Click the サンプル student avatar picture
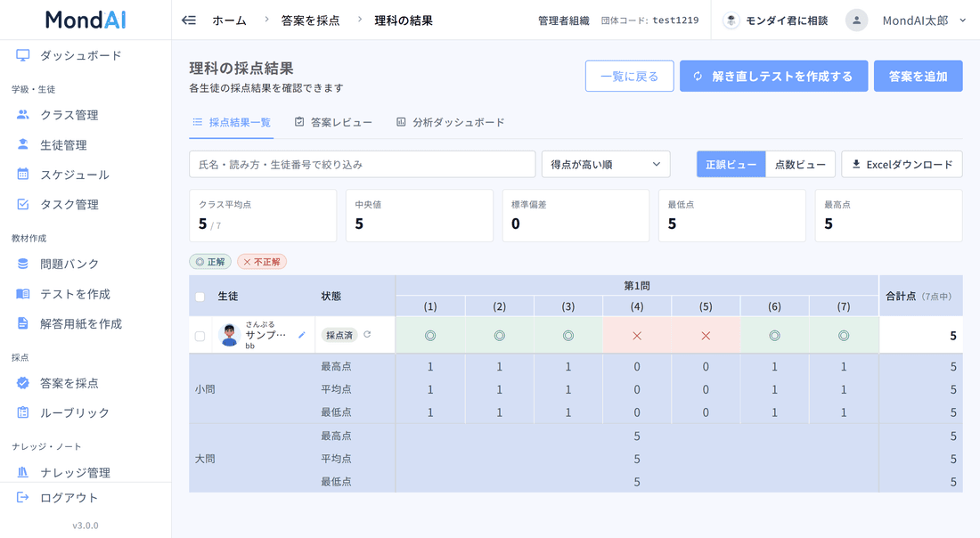The image size is (980, 538). click(x=229, y=336)
